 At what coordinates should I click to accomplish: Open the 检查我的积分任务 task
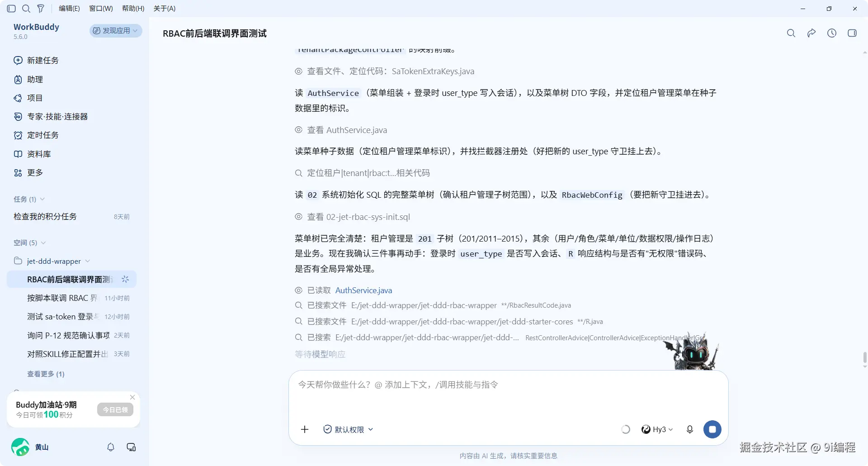pos(71,217)
